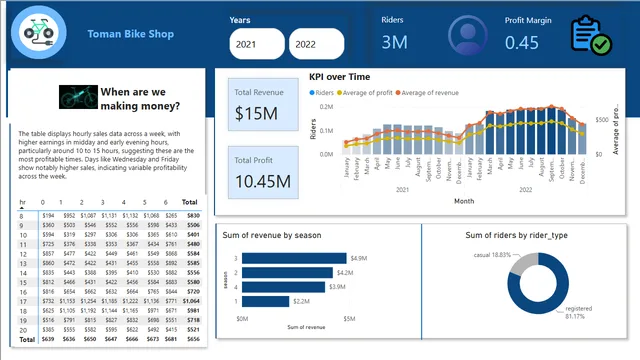The height and width of the screenshot is (360, 640).
Task: Click the day 0 column header
Action: tap(43, 202)
